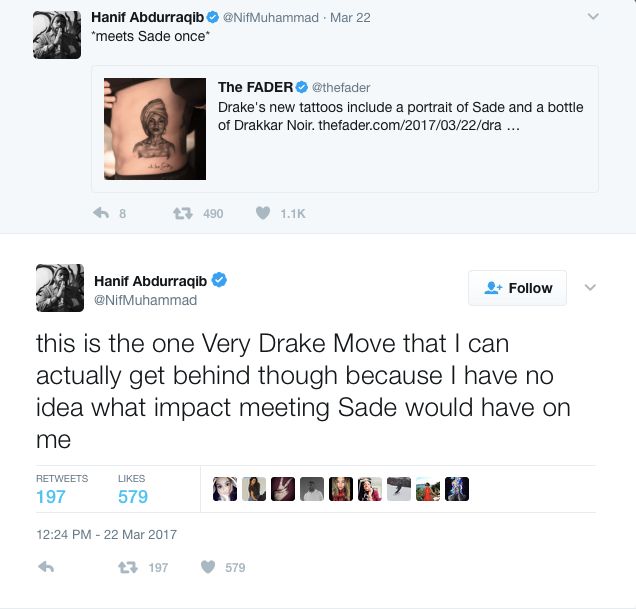Reply to the top tweet with 8 replies

click(x=100, y=213)
